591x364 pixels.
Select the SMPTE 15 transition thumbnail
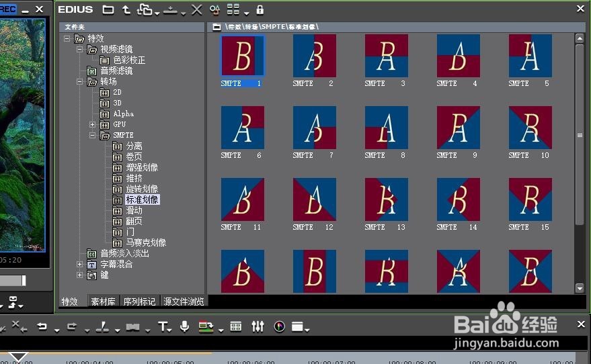[x=530, y=199]
